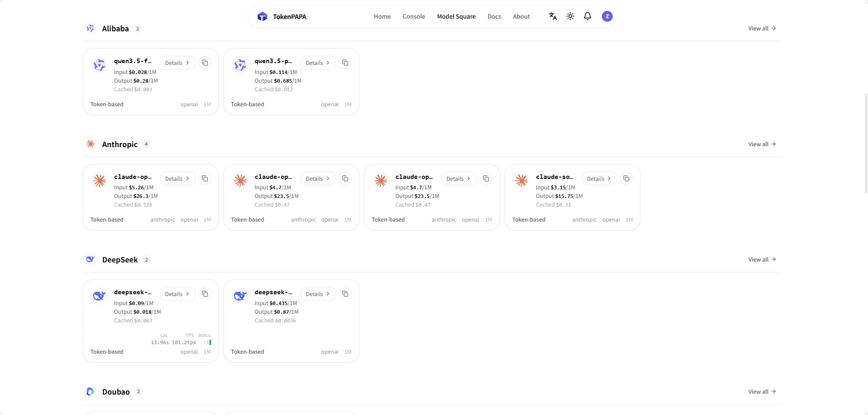Image resolution: width=868 pixels, height=415 pixels.
Task: Click the Anthropic section heading
Action: pyautogui.click(x=119, y=144)
